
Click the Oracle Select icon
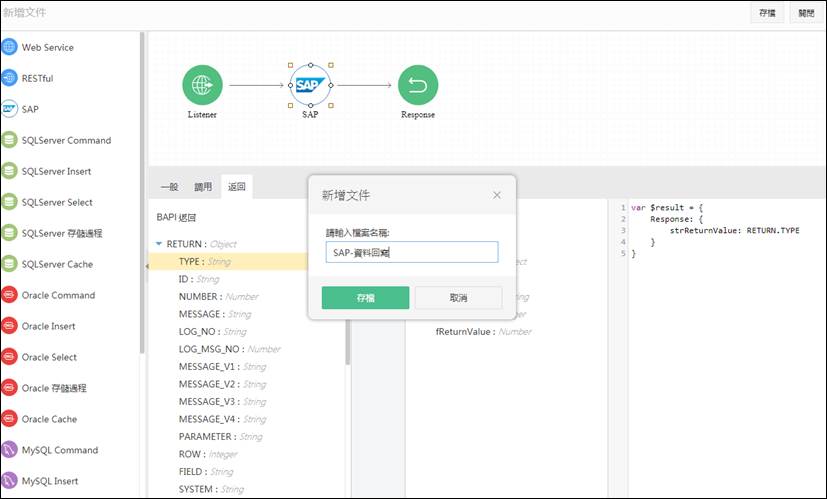coord(9,357)
